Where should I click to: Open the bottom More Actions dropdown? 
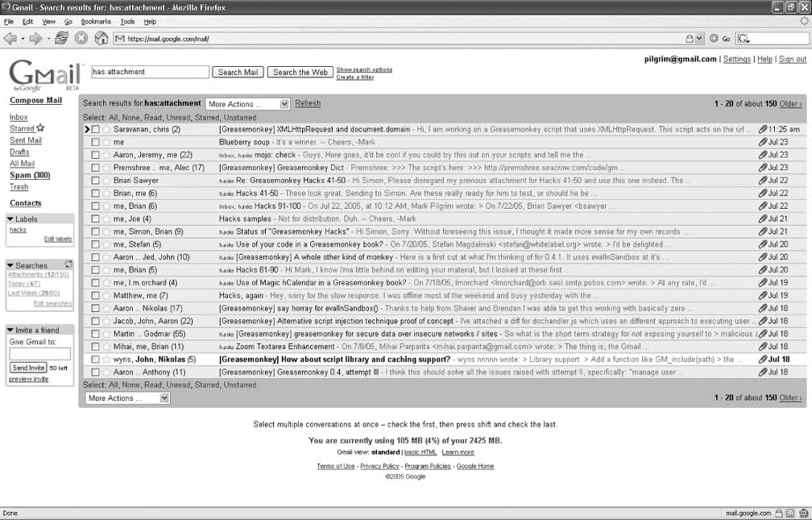(127, 398)
